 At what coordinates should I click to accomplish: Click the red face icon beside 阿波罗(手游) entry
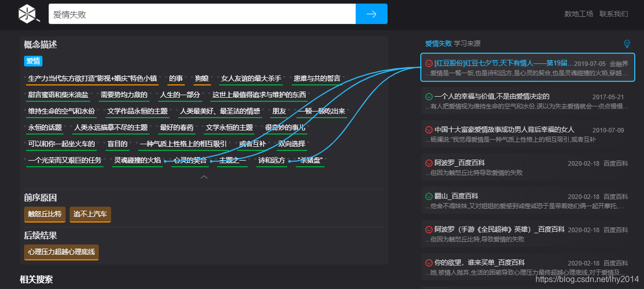point(429,230)
